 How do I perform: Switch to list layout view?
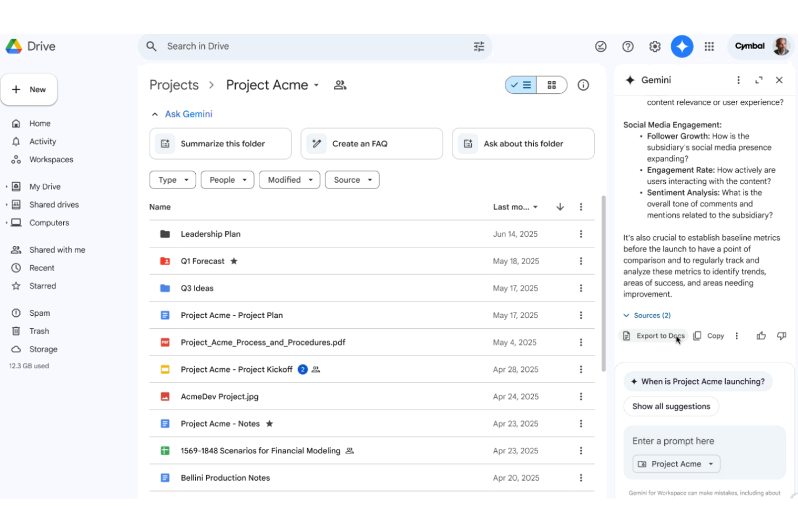(521, 85)
